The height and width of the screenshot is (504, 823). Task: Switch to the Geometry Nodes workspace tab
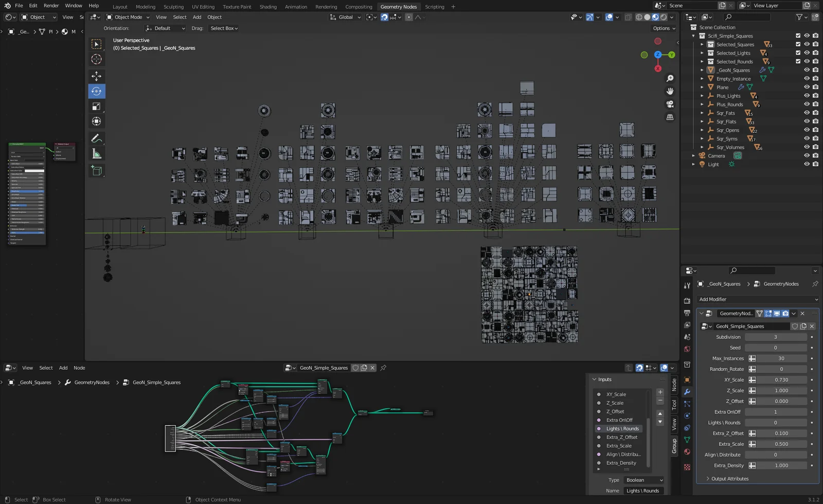coord(399,7)
